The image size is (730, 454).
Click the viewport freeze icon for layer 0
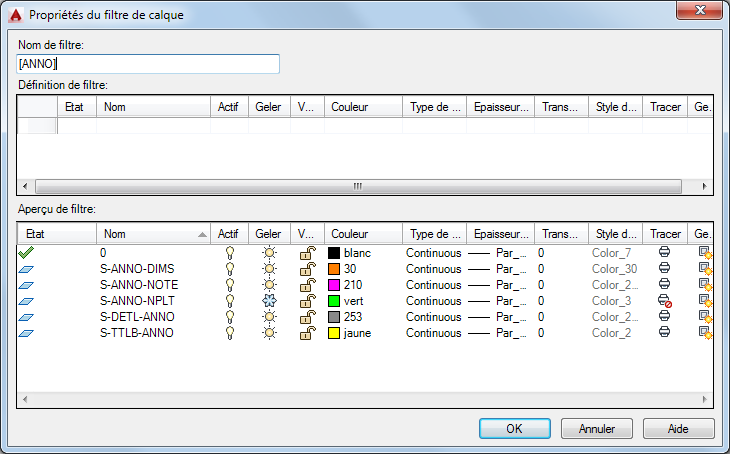tap(705, 253)
